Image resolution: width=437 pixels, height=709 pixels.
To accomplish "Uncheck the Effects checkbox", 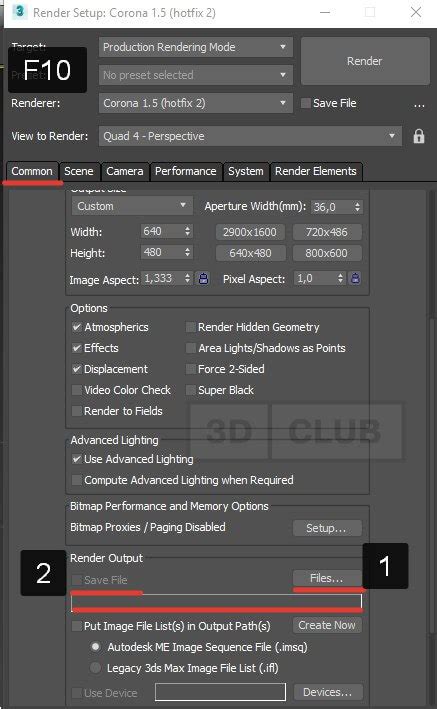I will pos(76,348).
